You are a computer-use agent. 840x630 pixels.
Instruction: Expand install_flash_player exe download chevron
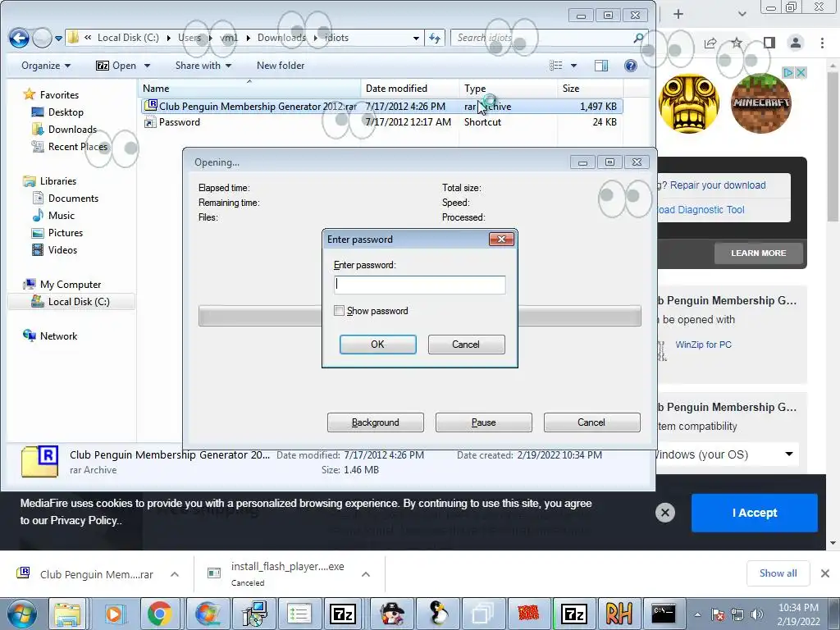[x=366, y=574]
